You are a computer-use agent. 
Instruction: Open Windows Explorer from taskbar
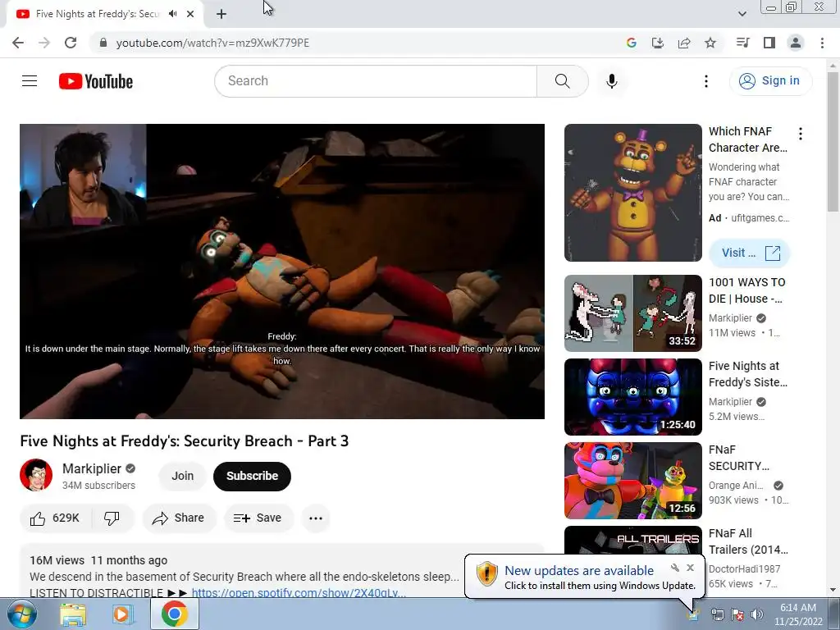coord(73,614)
